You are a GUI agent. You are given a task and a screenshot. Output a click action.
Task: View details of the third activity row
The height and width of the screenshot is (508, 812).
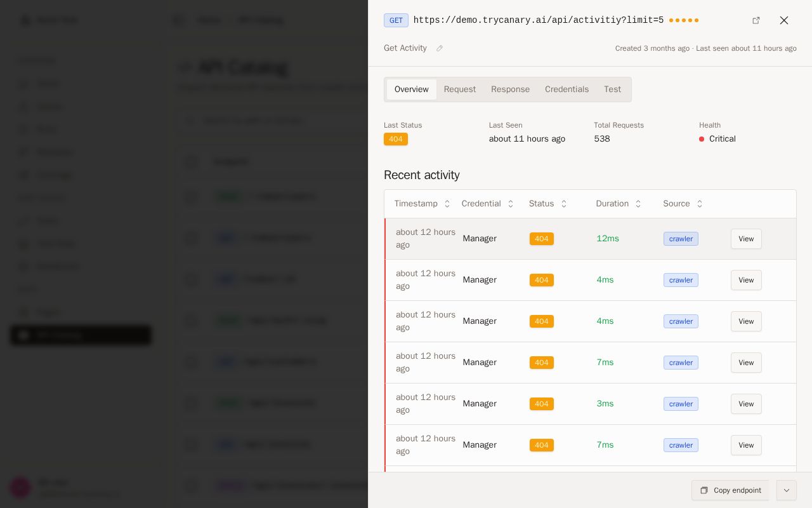pos(746,321)
